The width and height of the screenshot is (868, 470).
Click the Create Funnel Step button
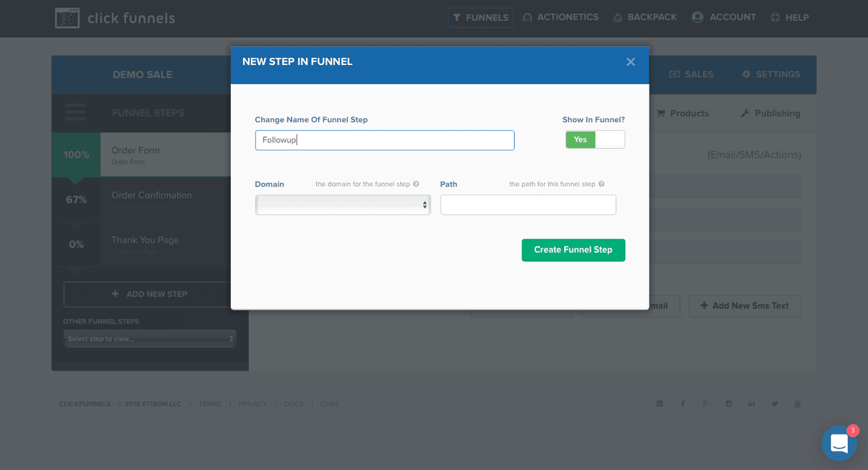[x=574, y=250]
